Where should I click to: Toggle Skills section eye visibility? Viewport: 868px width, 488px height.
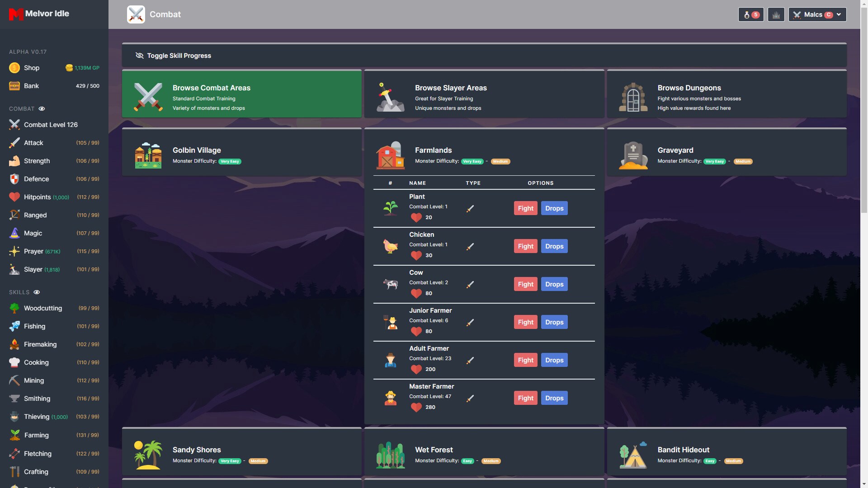37,292
